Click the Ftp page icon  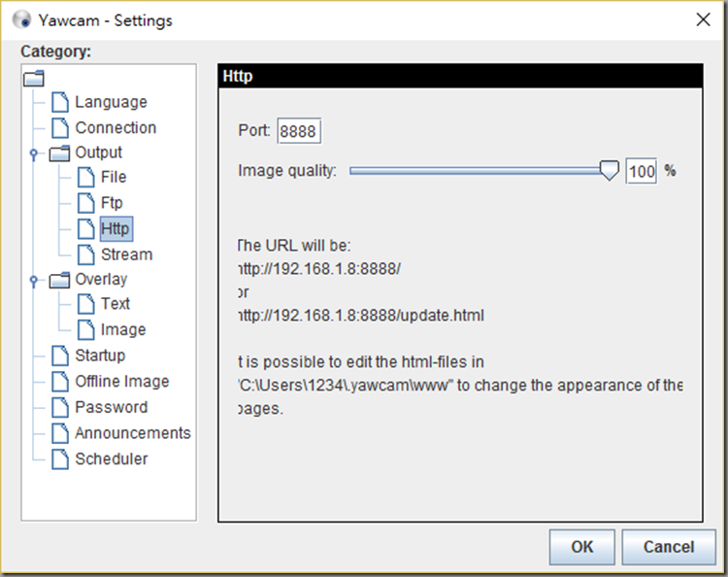85,203
